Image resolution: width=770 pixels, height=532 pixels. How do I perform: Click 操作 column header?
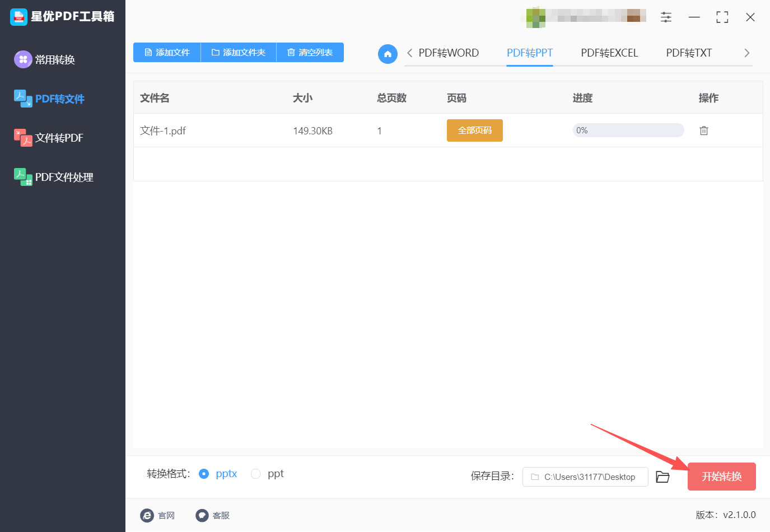click(x=709, y=98)
